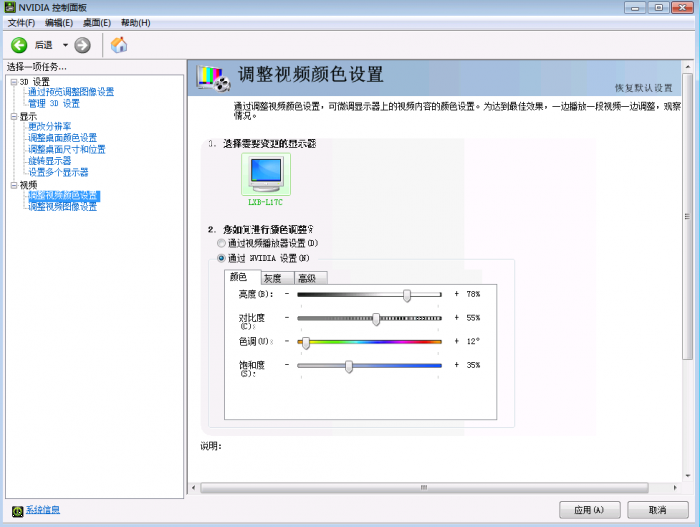Click the minus sign beside 色调 slider

[287, 341]
